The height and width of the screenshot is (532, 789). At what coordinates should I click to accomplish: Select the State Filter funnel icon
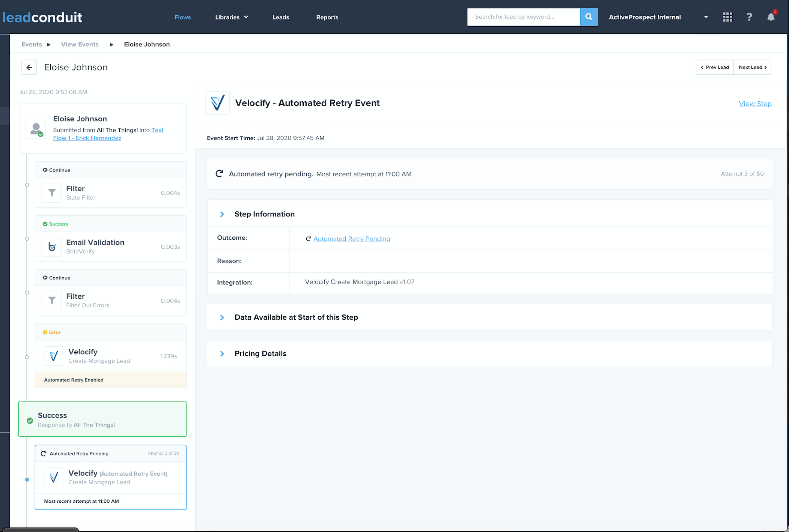point(52,193)
